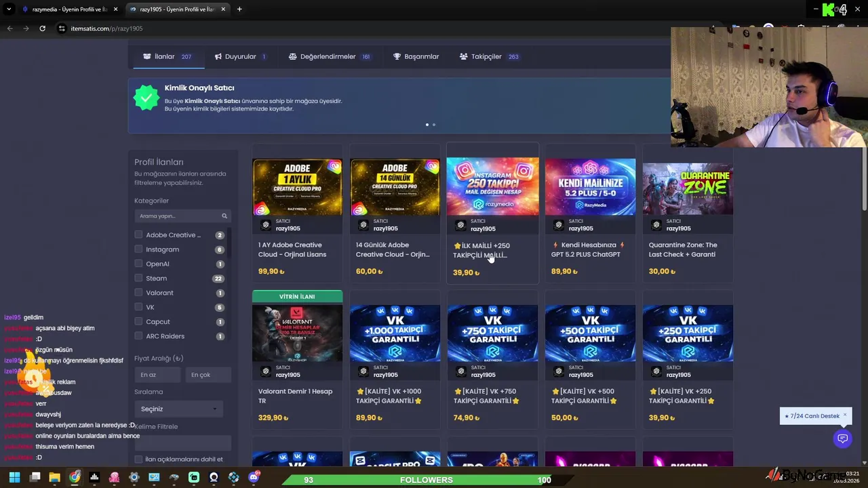Click seller avatar on Kendi Hesabınıza GPT card
Screen dimensions: 868x488
[559, 225]
